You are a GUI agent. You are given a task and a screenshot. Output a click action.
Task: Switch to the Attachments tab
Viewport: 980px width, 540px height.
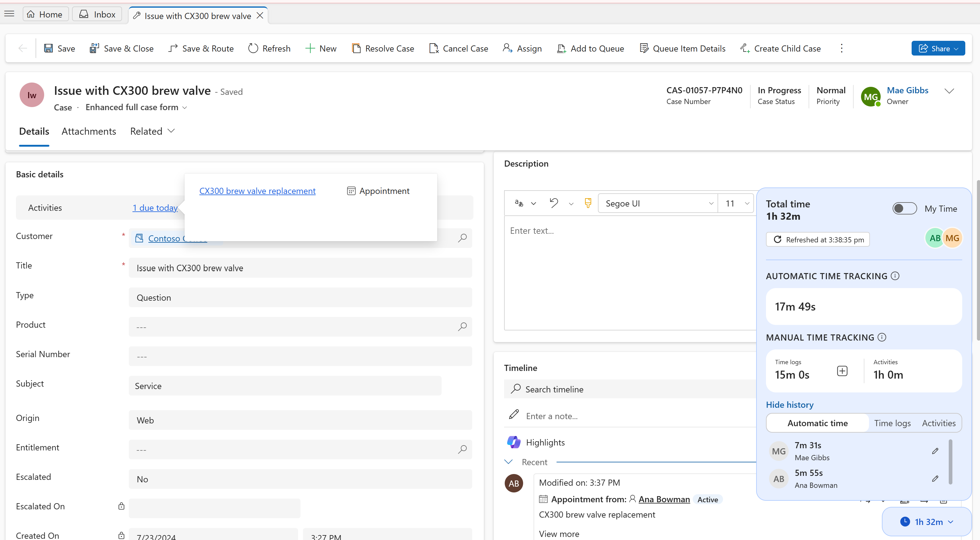(88, 131)
